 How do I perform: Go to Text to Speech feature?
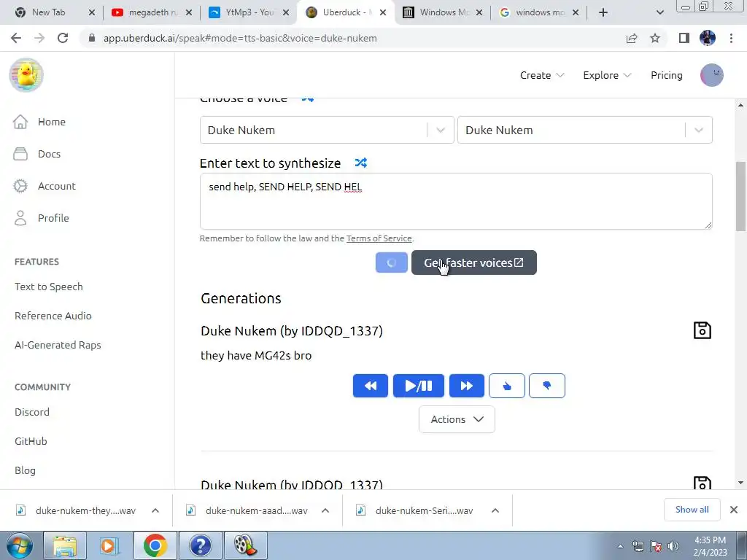[49, 287]
